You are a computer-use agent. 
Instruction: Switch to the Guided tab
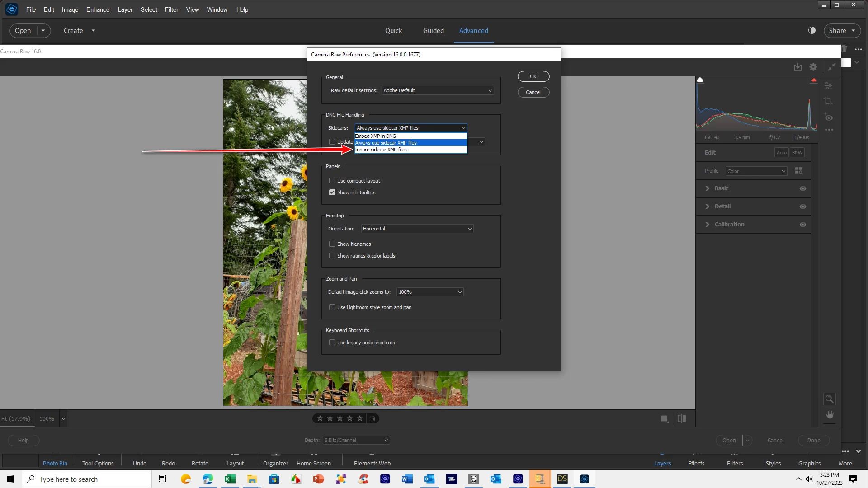pyautogui.click(x=433, y=30)
